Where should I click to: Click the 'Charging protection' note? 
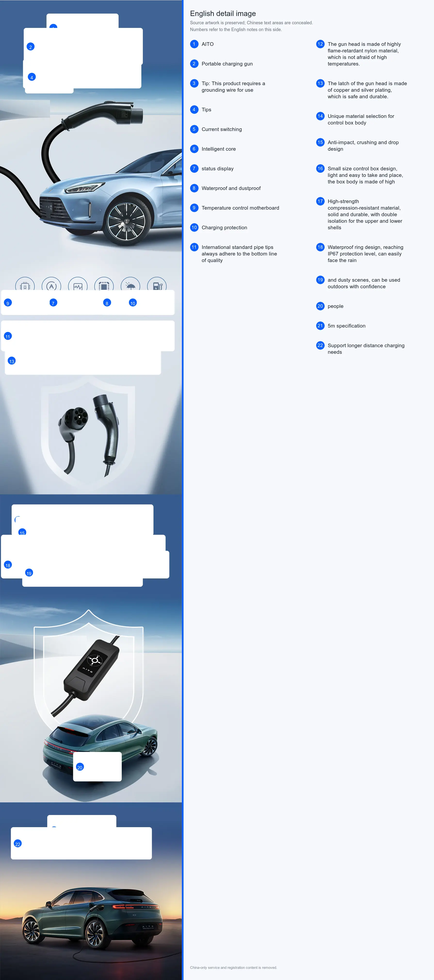[x=224, y=228]
